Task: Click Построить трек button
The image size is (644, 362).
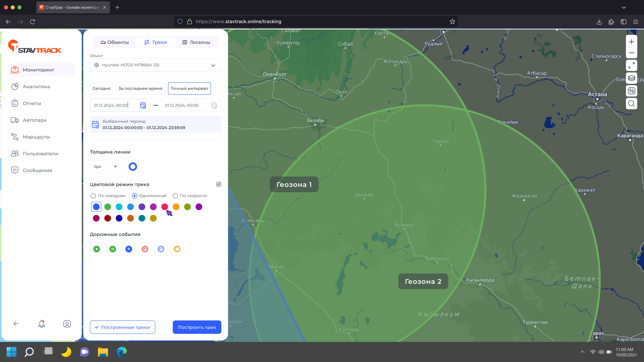Action: [197, 327]
